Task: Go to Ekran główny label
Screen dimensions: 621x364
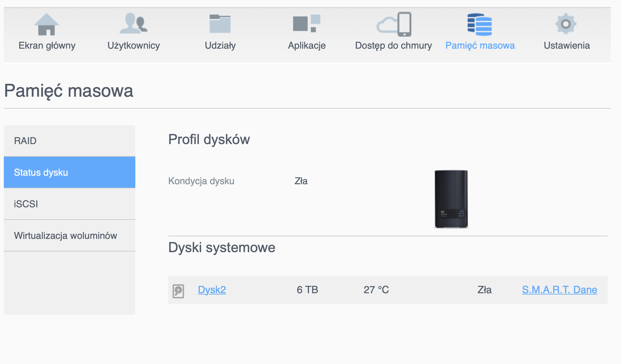Action: [x=47, y=45]
